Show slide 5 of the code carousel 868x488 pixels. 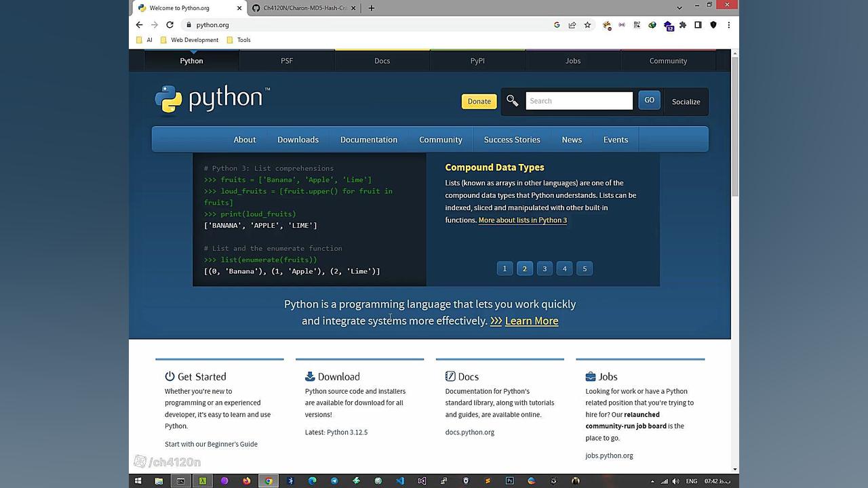coord(585,268)
